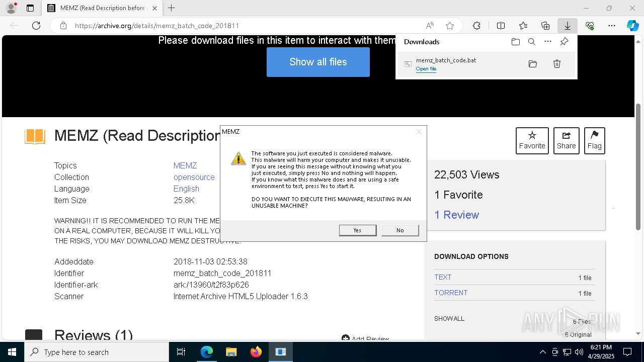
Task: Delete the memz_batch_code.bat download
Action: [557, 64]
